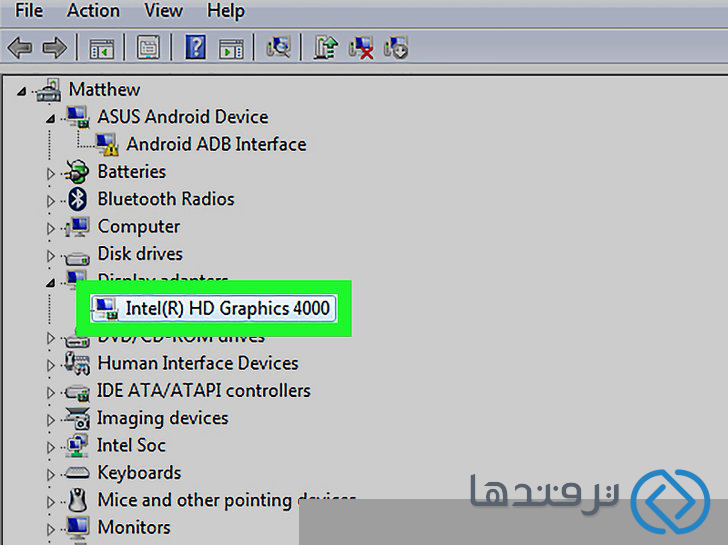Click the Disable device toolbar icon

396,47
